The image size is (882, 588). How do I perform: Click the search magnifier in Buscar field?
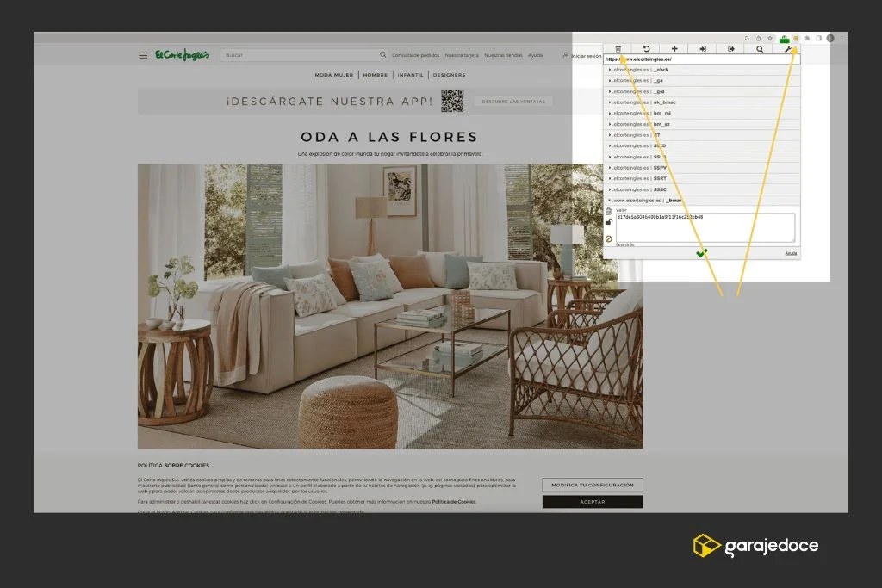pyautogui.click(x=382, y=54)
